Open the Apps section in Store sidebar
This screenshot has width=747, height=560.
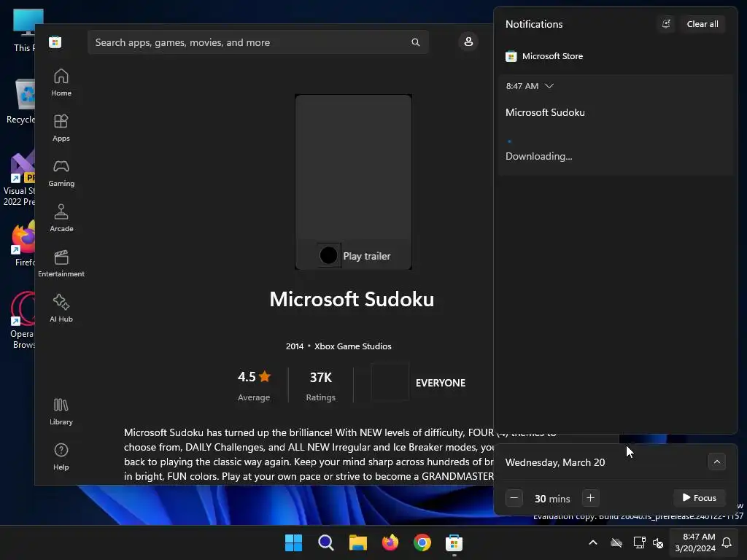coord(61,128)
